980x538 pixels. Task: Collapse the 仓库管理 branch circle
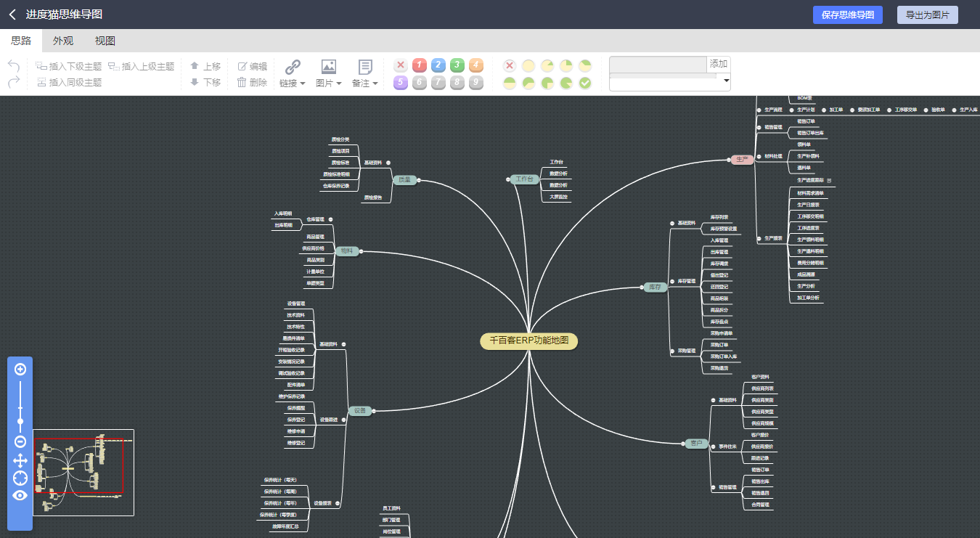pyautogui.click(x=330, y=219)
